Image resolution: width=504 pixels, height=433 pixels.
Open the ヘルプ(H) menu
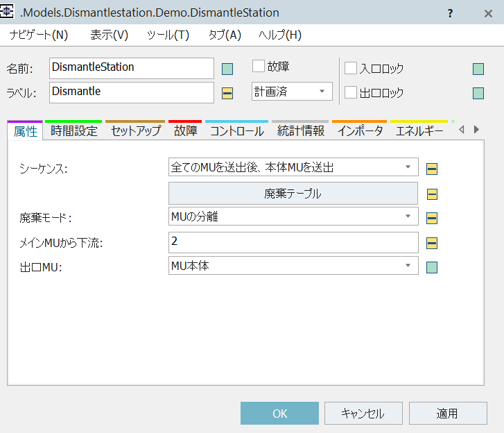[280, 35]
